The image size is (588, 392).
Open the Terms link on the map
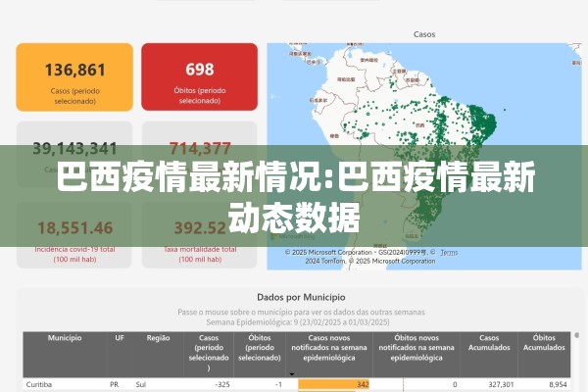pos(449,253)
